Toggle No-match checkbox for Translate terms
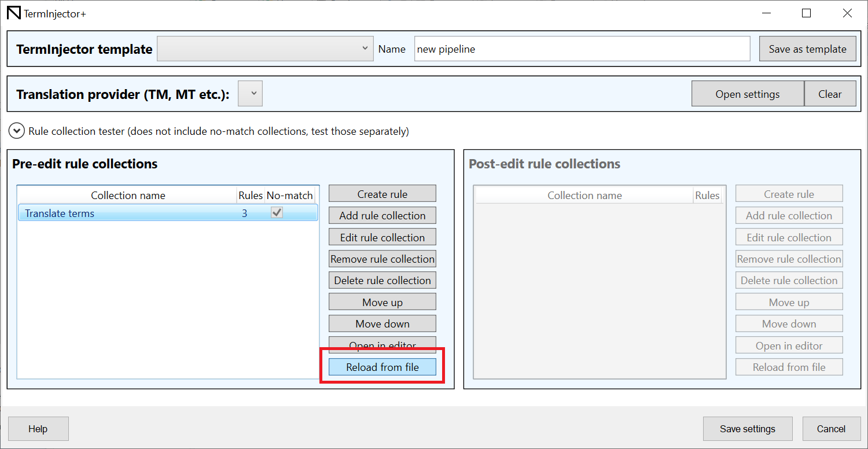Screen dimensions: 868x449 pyautogui.click(x=277, y=213)
